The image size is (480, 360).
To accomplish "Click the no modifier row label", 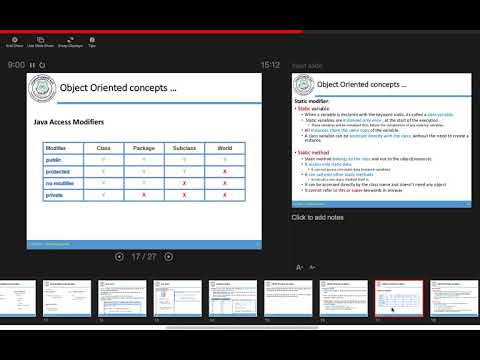I will 60,183.
